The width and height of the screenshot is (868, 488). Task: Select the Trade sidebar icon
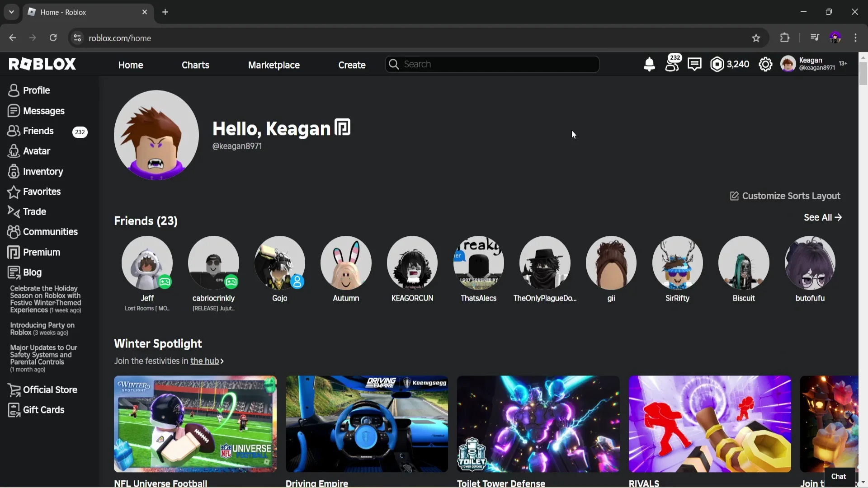tap(14, 211)
